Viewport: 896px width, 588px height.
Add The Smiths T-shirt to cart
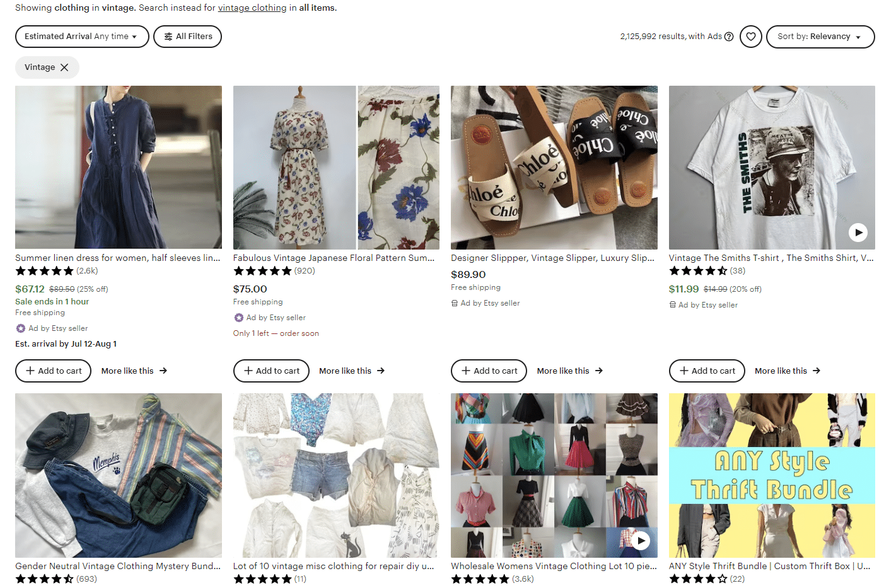[707, 371]
